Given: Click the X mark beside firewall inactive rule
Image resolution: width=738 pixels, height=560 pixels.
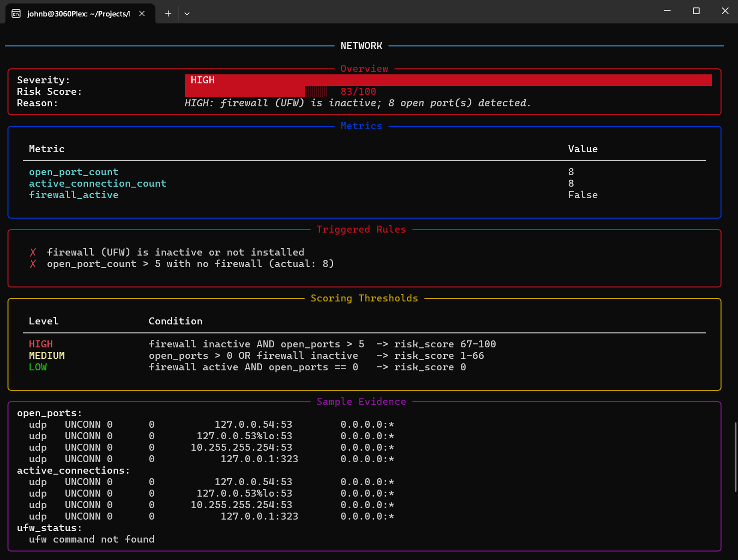Looking at the screenshot, I should (x=33, y=253).
